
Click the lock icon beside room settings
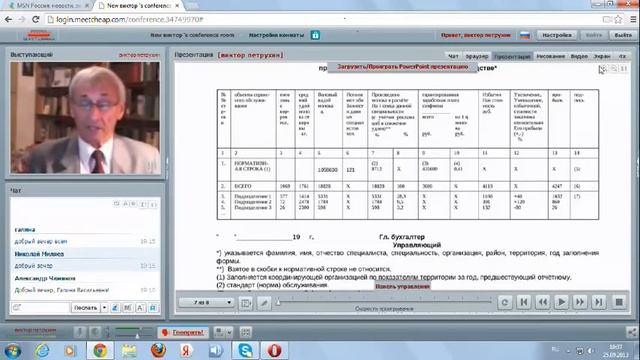click(315, 35)
